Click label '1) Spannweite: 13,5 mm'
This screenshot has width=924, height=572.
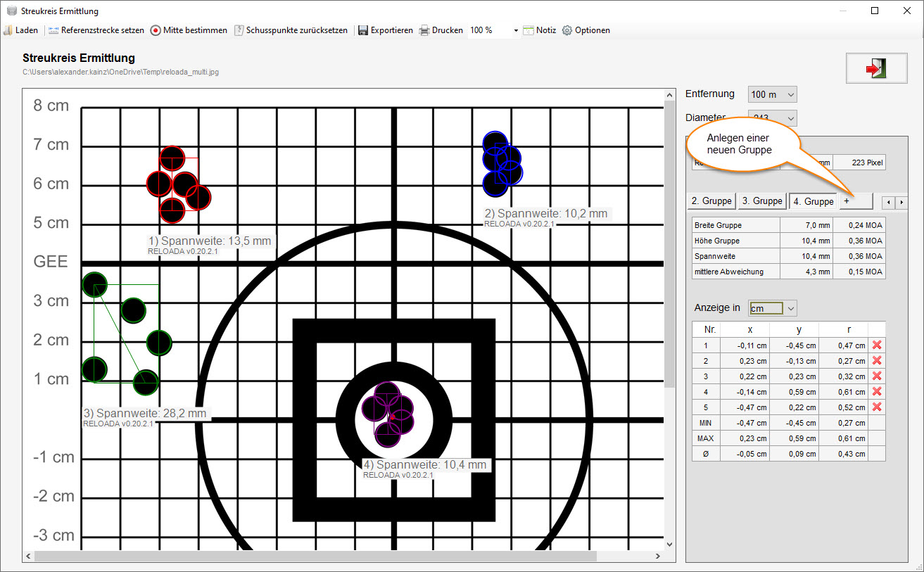(x=209, y=241)
